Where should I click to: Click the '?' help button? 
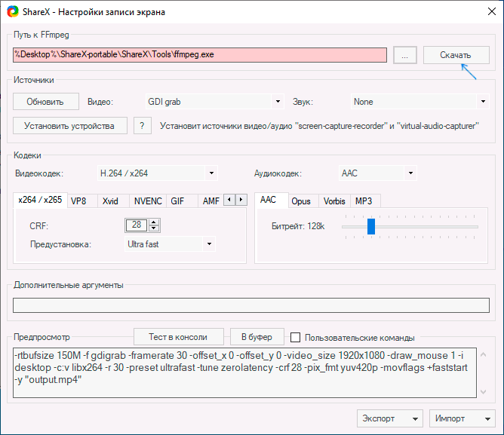point(143,126)
